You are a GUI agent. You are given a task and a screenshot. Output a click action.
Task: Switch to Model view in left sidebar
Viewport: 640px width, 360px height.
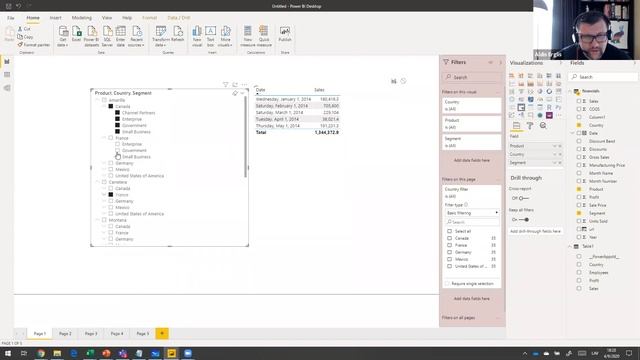[7, 88]
